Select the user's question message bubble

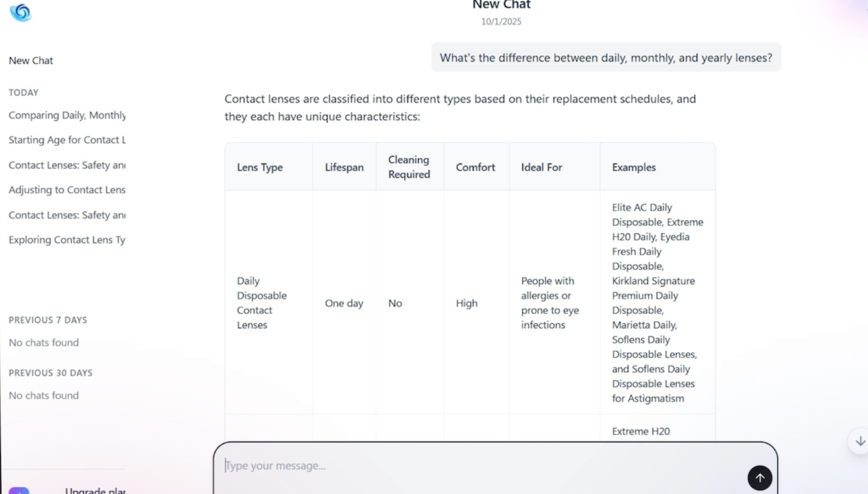(x=606, y=58)
